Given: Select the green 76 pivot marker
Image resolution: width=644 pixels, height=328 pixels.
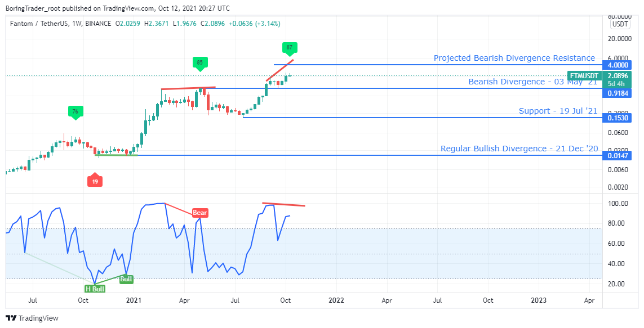Looking at the screenshot, I should point(75,111).
